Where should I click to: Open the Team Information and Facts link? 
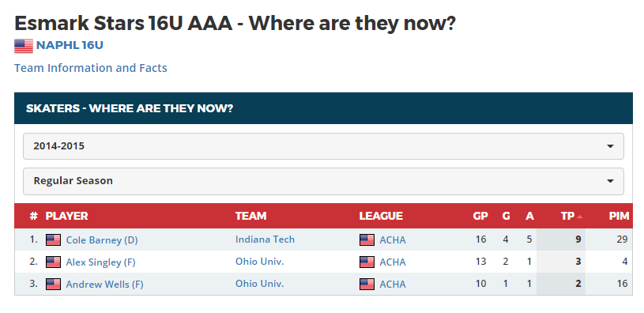pyautogui.click(x=91, y=68)
